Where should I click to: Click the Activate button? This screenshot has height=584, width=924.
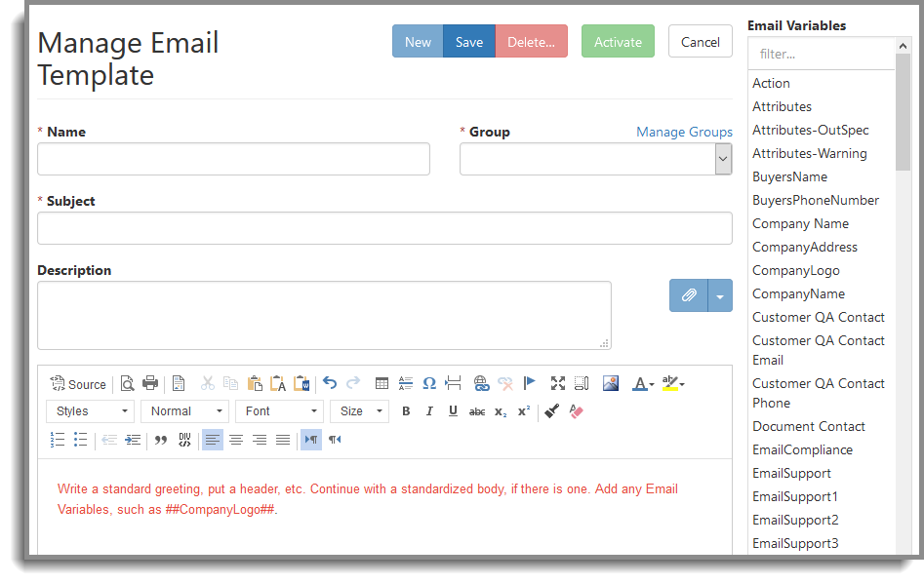click(618, 41)
